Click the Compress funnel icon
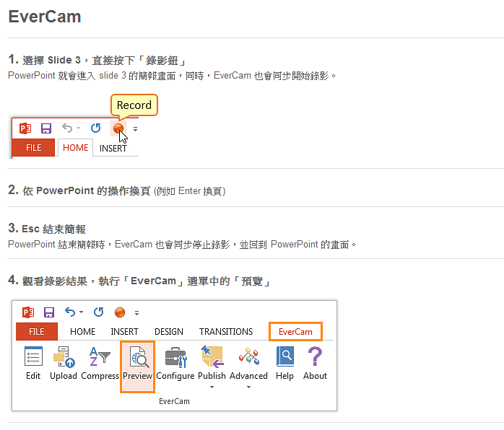 (x=100, y=358)
